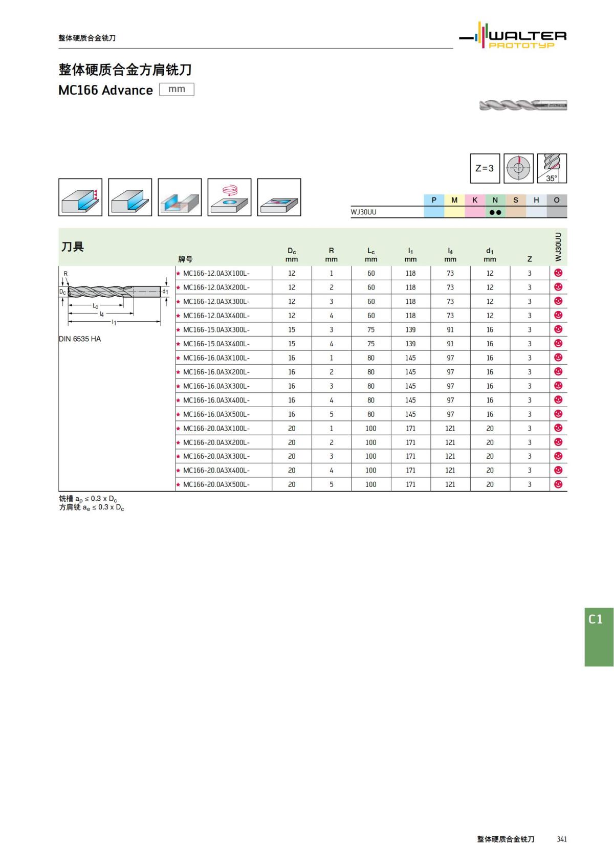
Task: Click the first shoulder milling application icon
Action: pos(80,197)
